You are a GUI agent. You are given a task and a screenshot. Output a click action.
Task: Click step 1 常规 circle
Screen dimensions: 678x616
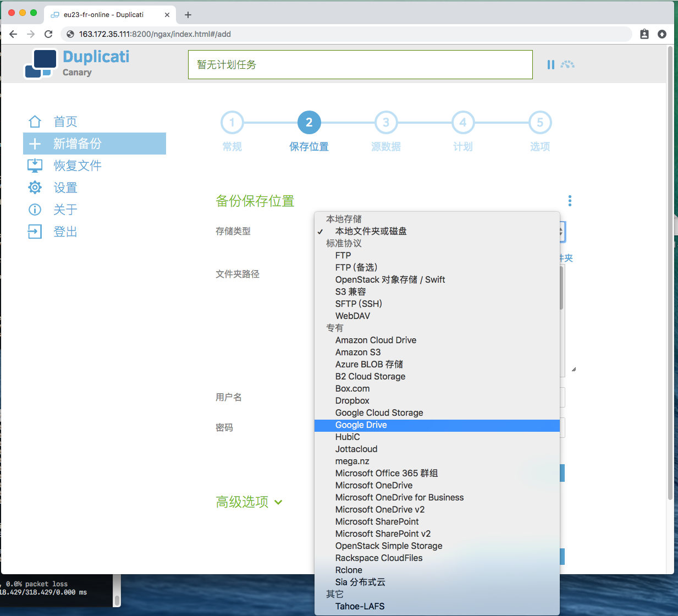pyautogui.click(x=232, y=123)
